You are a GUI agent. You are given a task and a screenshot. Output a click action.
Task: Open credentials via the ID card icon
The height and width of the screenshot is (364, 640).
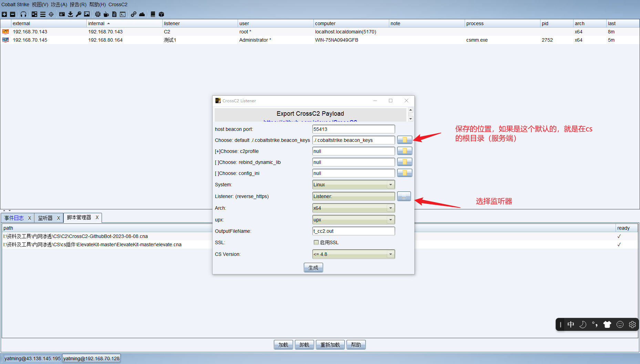pyautogui.click(x=62, y=14)
